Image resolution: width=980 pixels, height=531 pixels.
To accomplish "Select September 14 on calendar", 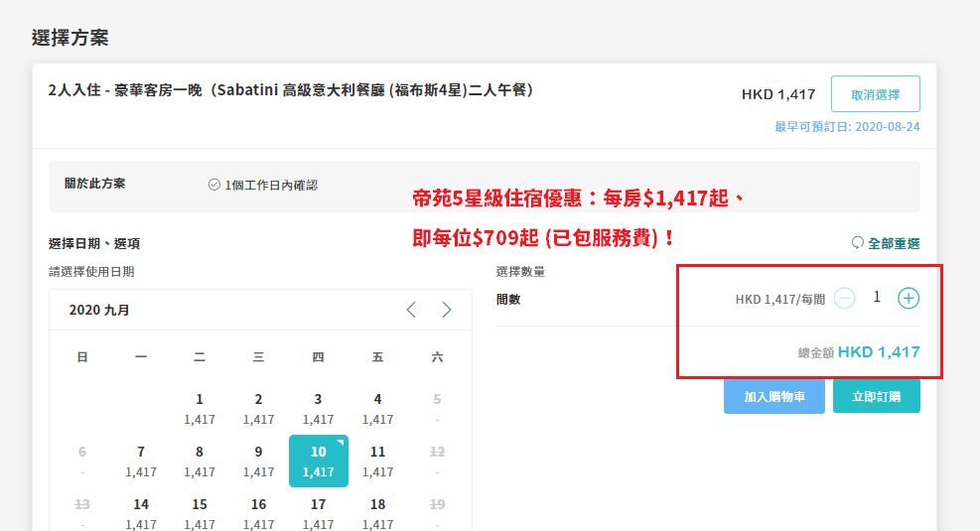I will [x=141, y=513].
